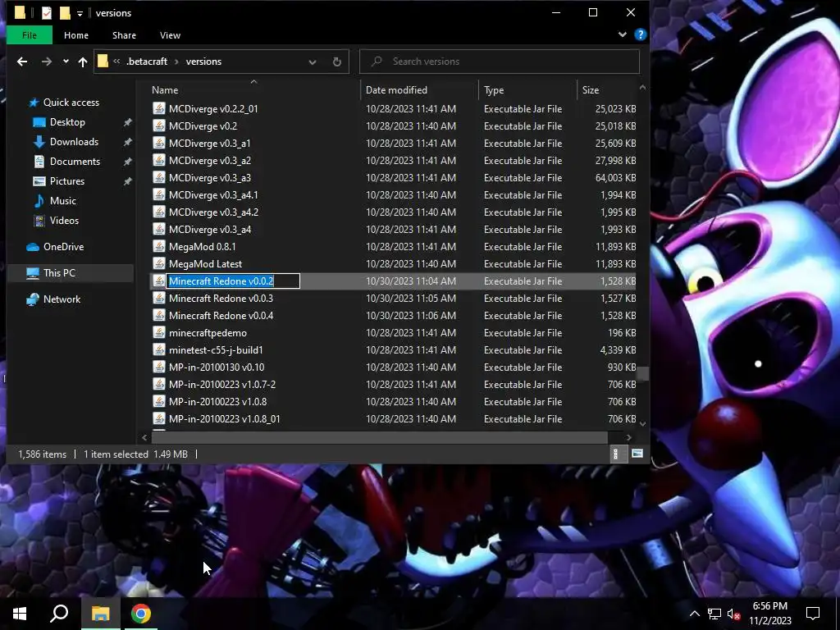Open Quick access in navigation pane

[71, 103]
